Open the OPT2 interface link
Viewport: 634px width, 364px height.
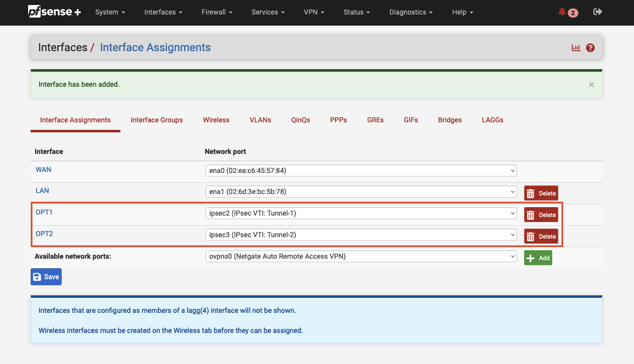[x=44, y=234]
